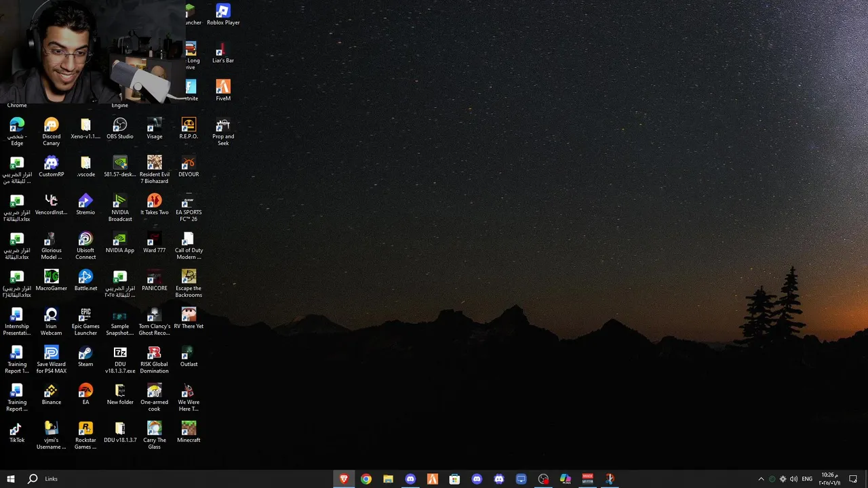Screen dimensions: 868x488
Task: Open RISK Global Domination shortcut
Action: click(155, 360)
